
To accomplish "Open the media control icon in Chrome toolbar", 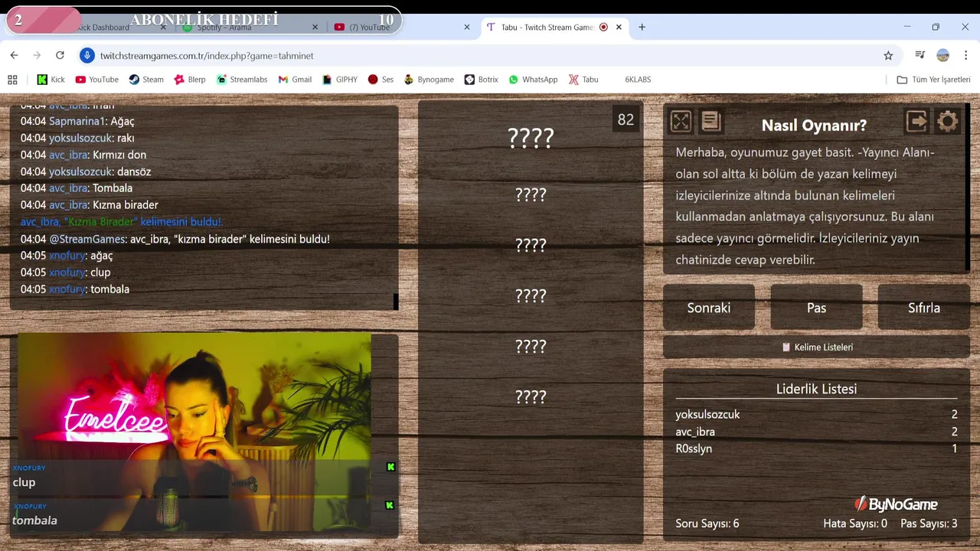I will (x=920, y=56).
